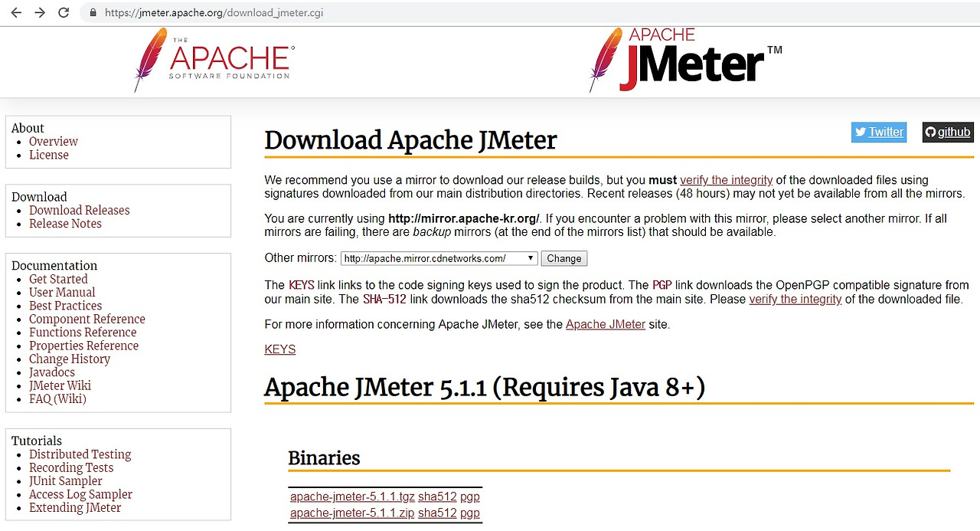Open Release Notes link
Viewport: 980px width, 531px height.
(65, 224)
